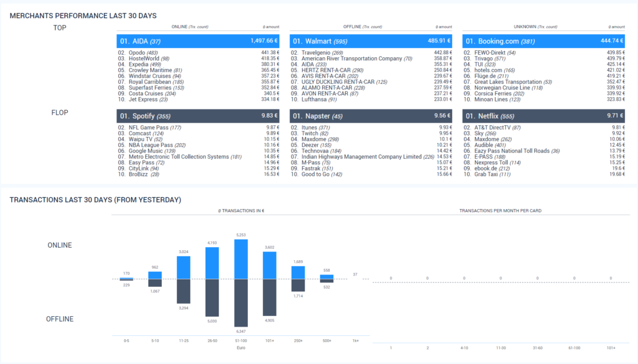Select Metro Electronic Toll Collection Systems row
Image resolution: width=638 pixels, height=364 pixels.
(198, 157)
